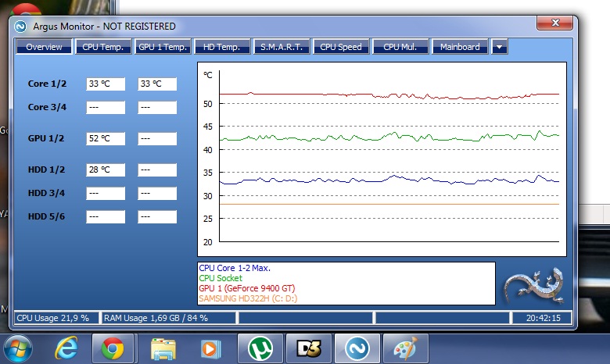
Task: Select GPU 1 (GeForce 9400 GT) legend entry
Action: [x=247, y=288]
